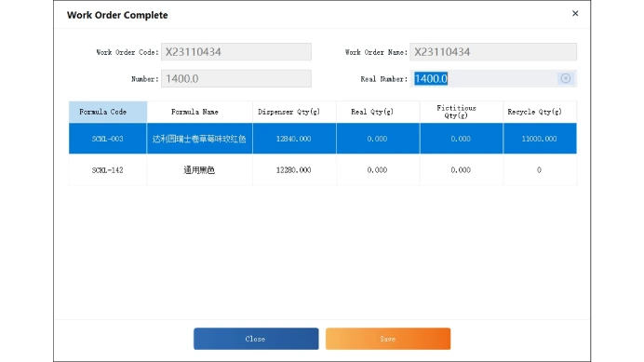The image size is (644, 362).
Task: Click the Formula Name column header
Action: click(x=199, y=112)
